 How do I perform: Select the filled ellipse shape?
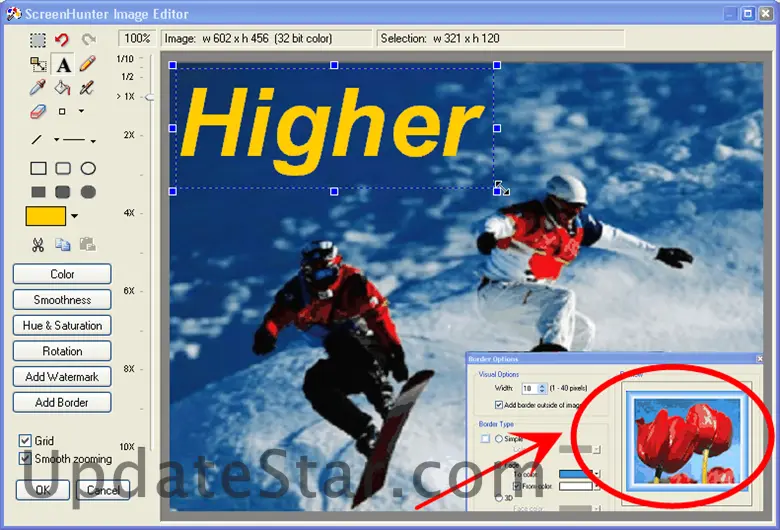88,192
